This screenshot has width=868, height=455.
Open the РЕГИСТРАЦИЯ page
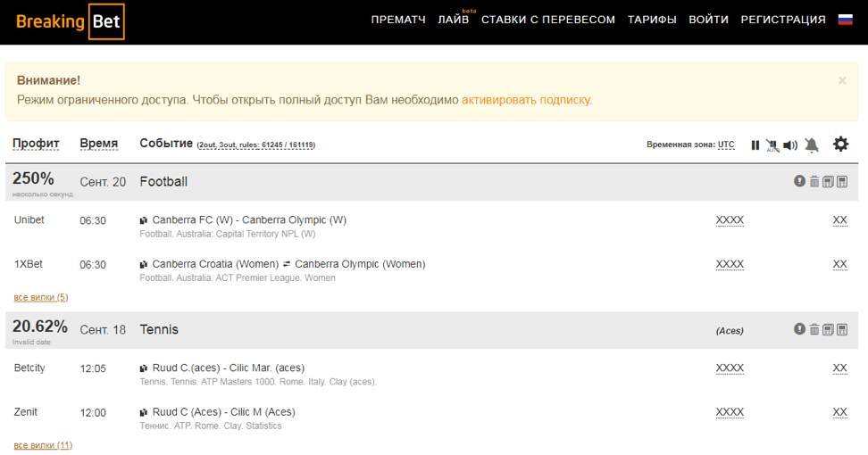click(783, 20)
